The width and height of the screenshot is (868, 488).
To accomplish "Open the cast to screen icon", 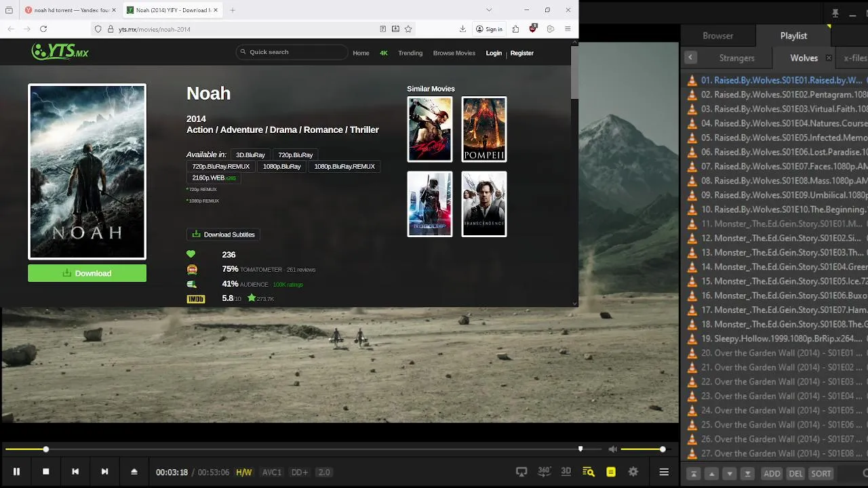I will [x=521, y=472].
